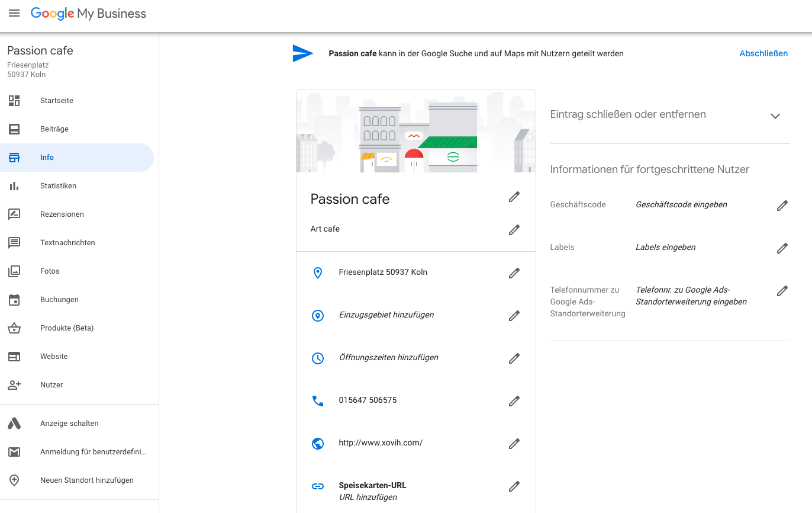Image resolution: width=812 pixels, height=513 pixels.
Task: Click Öffnungszeiten hinzufügen text
Action: 389,358
